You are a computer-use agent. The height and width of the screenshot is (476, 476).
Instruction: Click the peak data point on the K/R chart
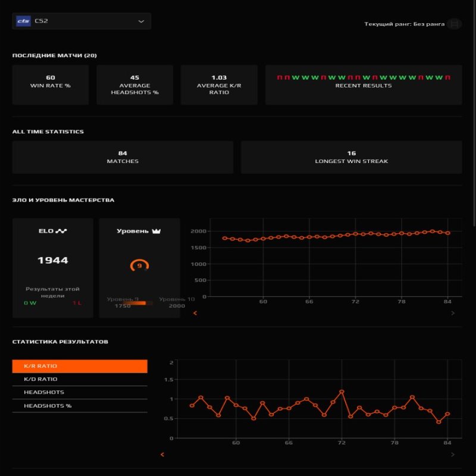tap(342, 392)
